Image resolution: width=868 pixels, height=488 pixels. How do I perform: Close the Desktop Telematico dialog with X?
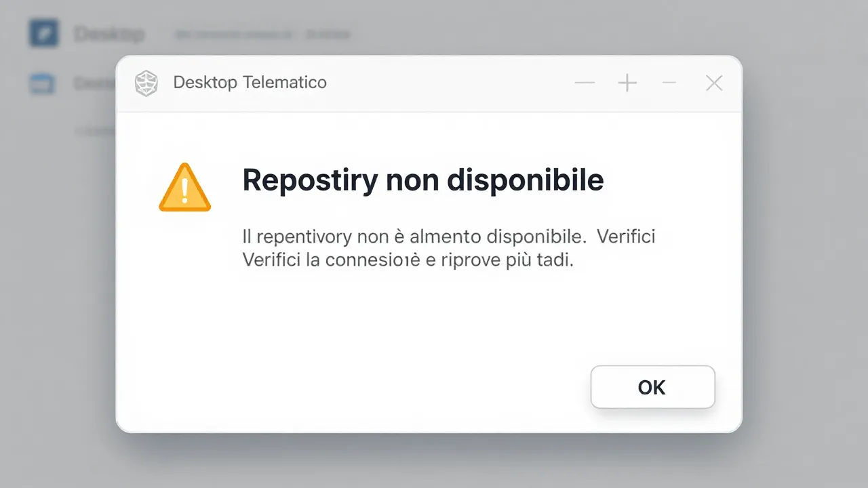point(714,83)
